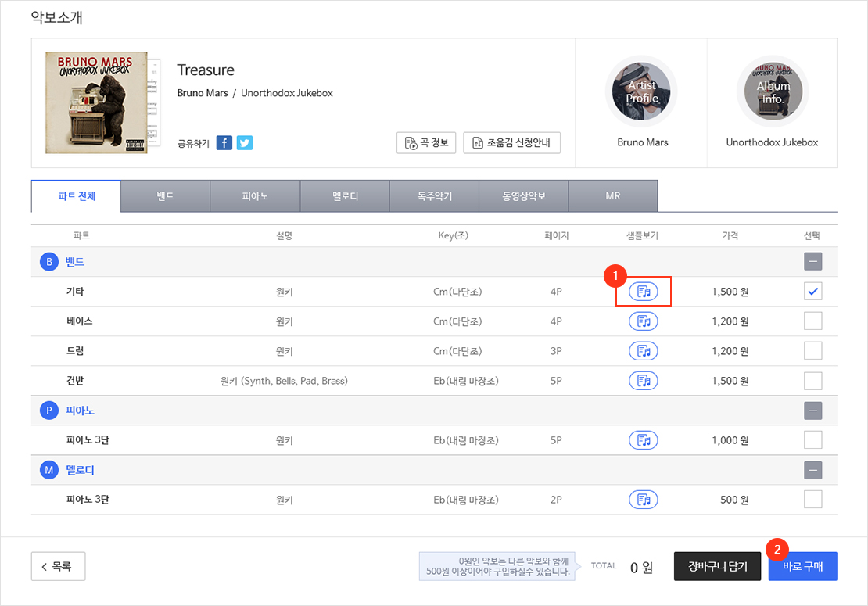Click the 베이스 part name
868x606 pixels.
pos(80,321)
